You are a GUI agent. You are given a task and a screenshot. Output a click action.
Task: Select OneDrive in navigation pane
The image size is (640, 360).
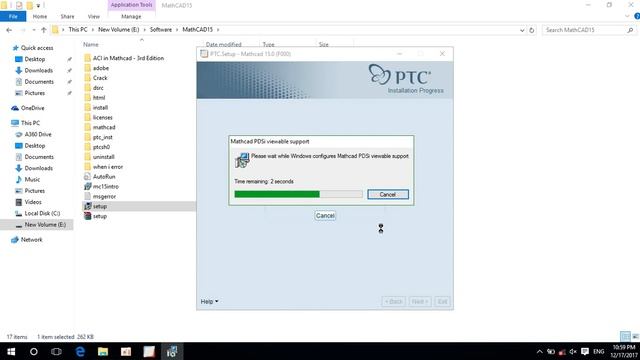32,108
